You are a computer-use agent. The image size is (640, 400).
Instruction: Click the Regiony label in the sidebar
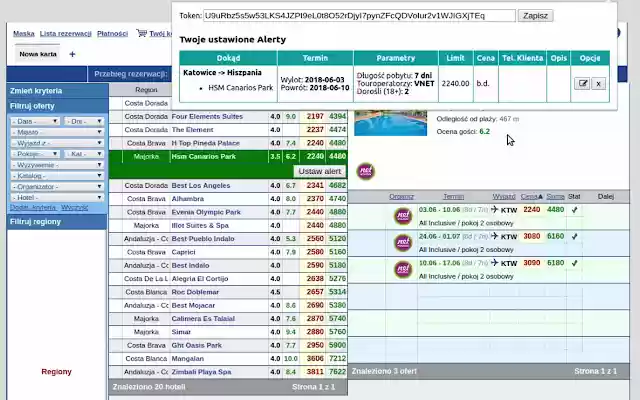[56, 371]
